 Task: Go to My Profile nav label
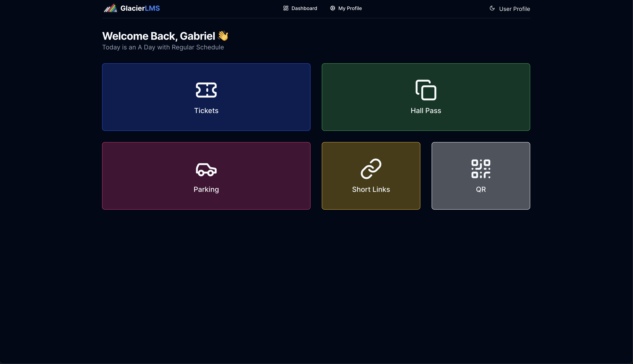point(350,8)
